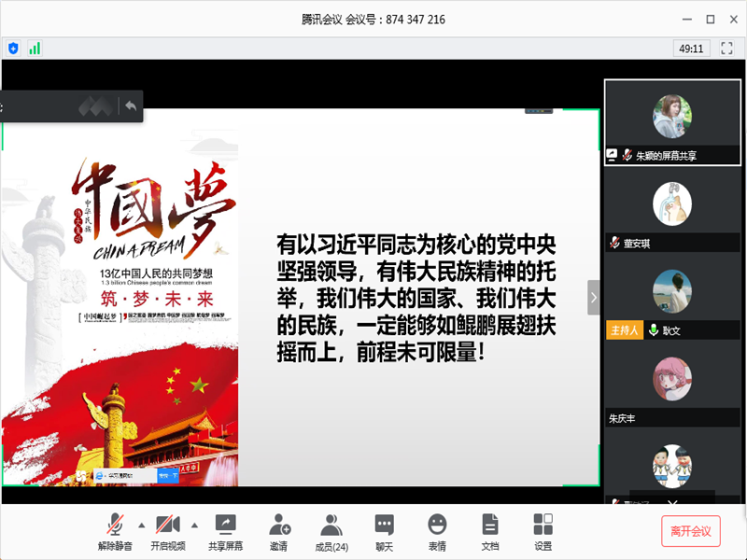Click the muted mic icon beside 董安琪
Viewport: 747px width, 560px height.
coord(614,243)
